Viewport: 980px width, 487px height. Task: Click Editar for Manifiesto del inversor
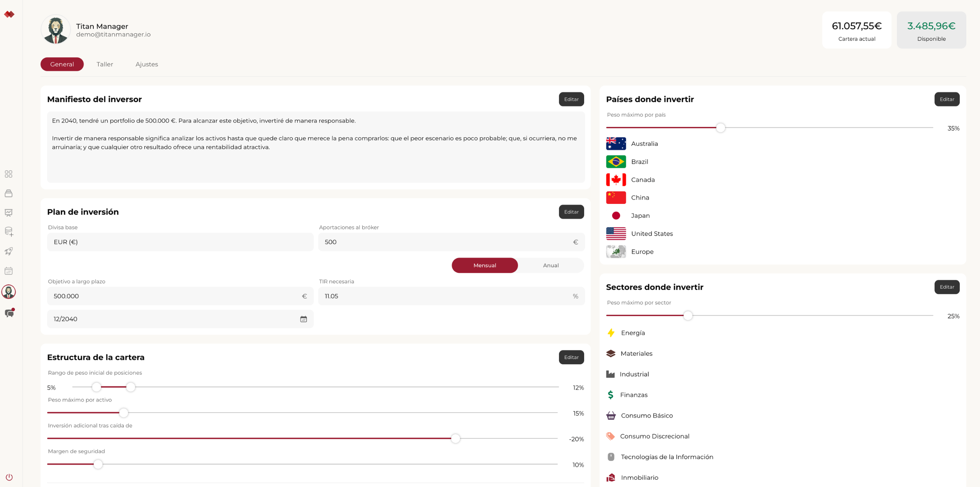point(571,99)
